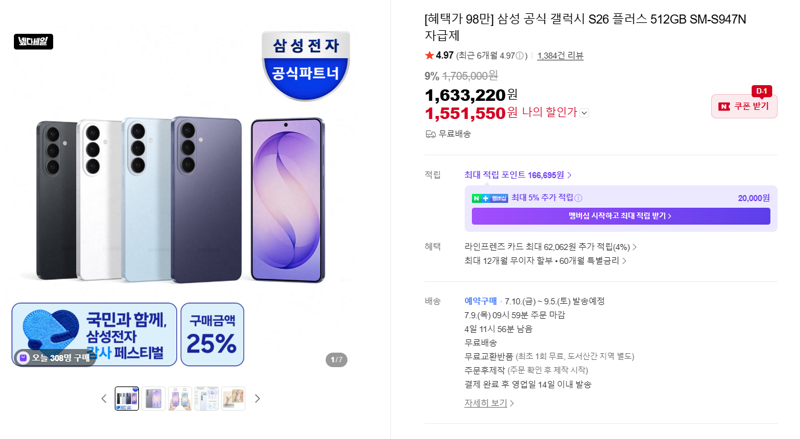Screen dimensions: 800x439
Task: Click 멤버십 시작하고 최대 적립 받기 button
Action: coord(620,216)
